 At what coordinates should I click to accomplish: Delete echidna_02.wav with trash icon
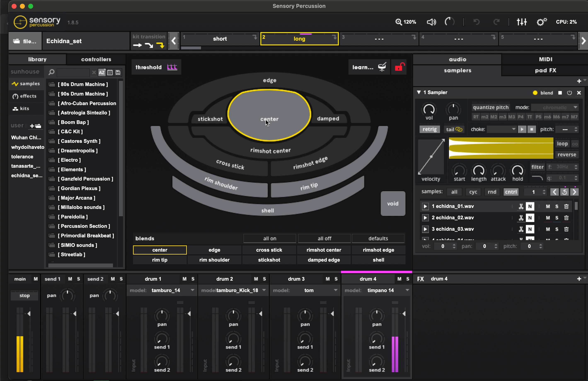(x=566, y=218)
